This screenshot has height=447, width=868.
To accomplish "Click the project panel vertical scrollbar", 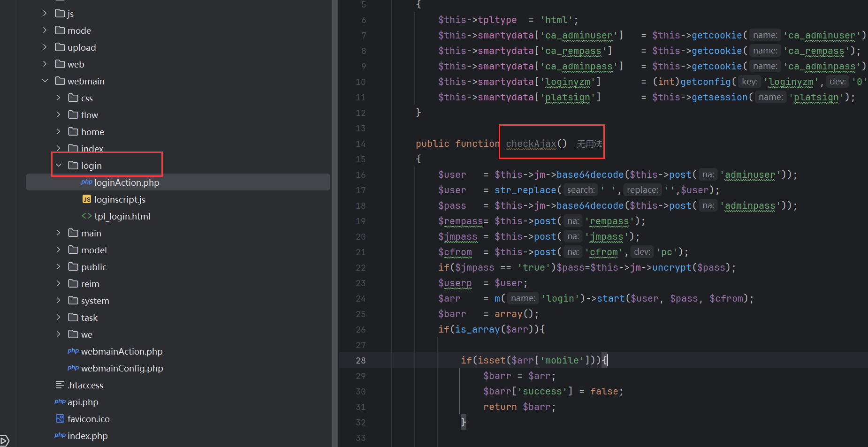I will pyautogui.click(x=335, y=223).
